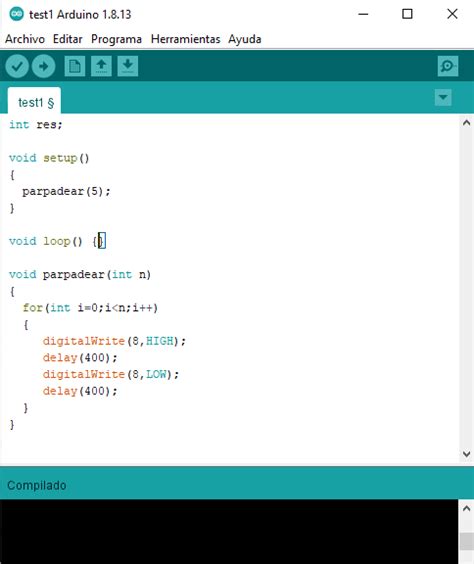This screenshot has width=474, height=564.
Task: Open the Editar menu
Action: point(68,39)
